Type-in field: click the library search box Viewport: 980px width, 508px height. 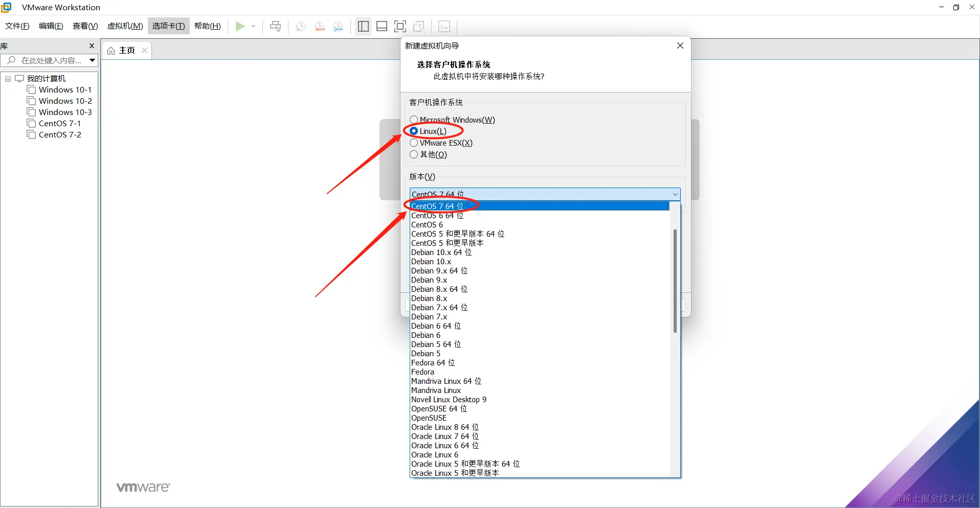tap(49, 60)
